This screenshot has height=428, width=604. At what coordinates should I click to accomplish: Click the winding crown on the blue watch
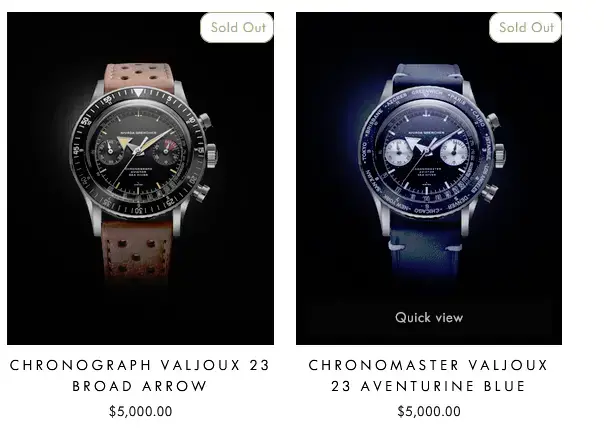[499, 155]
